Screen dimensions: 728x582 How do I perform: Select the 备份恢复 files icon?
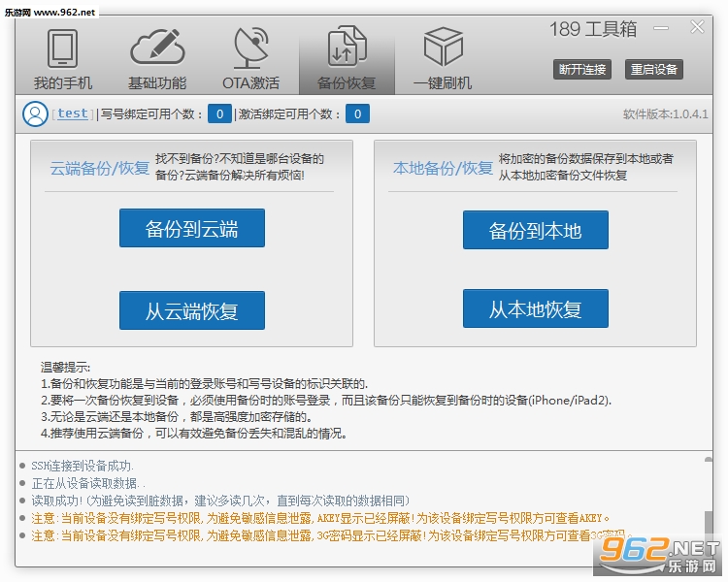[347, 47]
